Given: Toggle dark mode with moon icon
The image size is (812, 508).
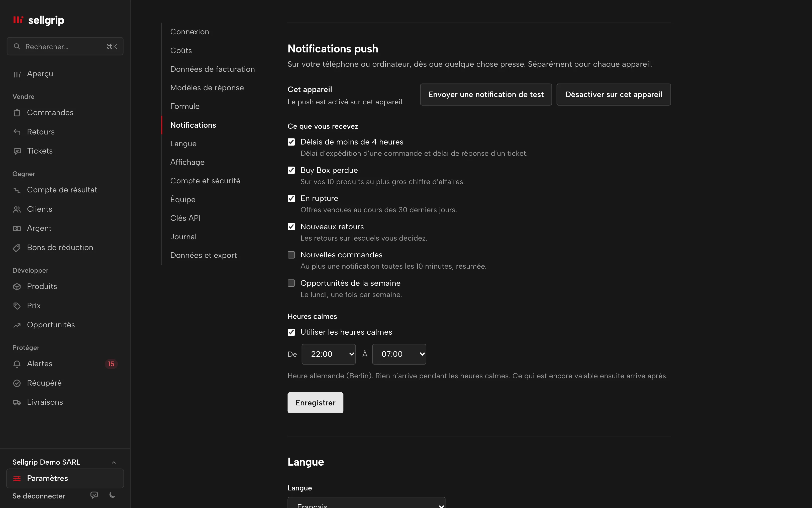Looking at the screenshot, I should tap(113, 495).
